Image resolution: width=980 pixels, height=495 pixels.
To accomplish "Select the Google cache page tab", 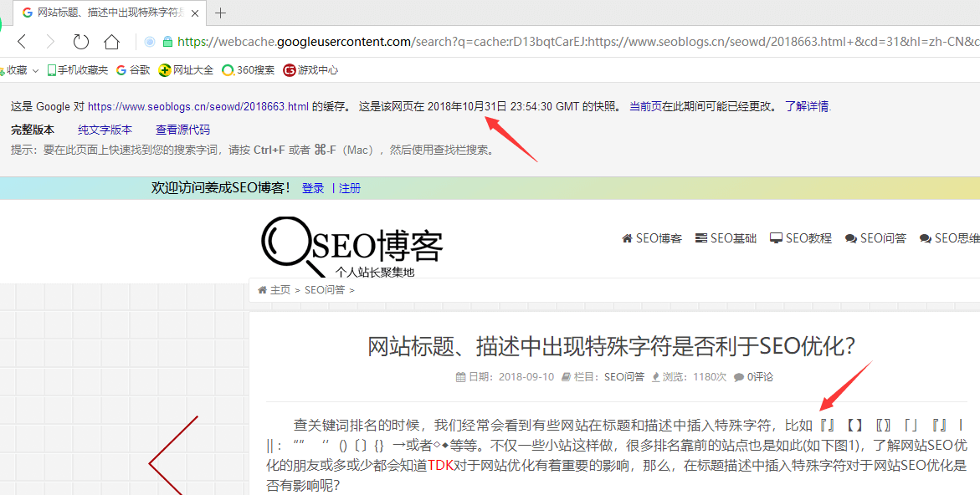I will coord(110,13).
